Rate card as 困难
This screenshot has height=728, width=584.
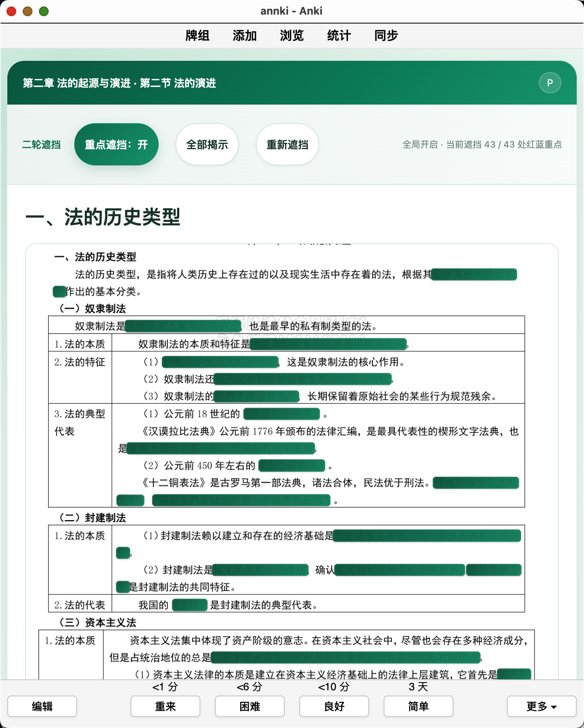coord(250,707)
